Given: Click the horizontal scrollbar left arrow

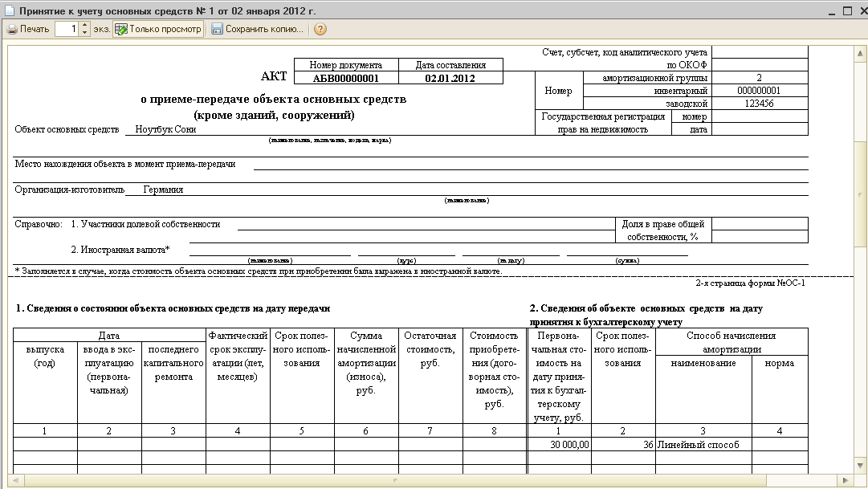Looking at the screenshot, I should (x=15, y=480).
